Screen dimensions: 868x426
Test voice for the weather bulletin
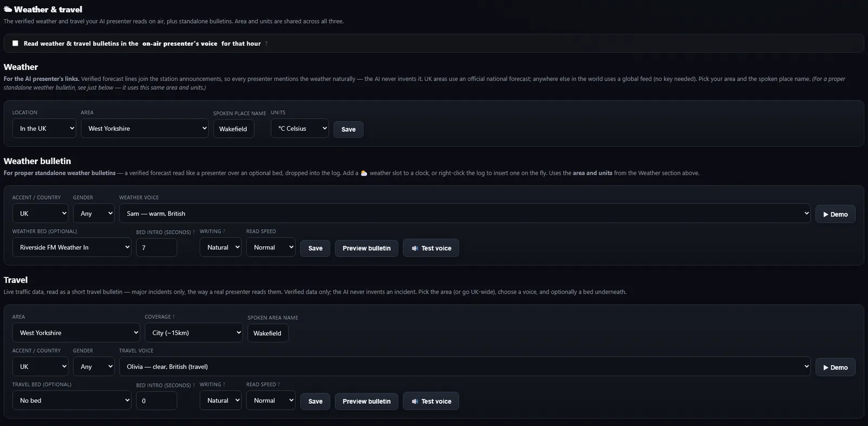click(431, 248)
